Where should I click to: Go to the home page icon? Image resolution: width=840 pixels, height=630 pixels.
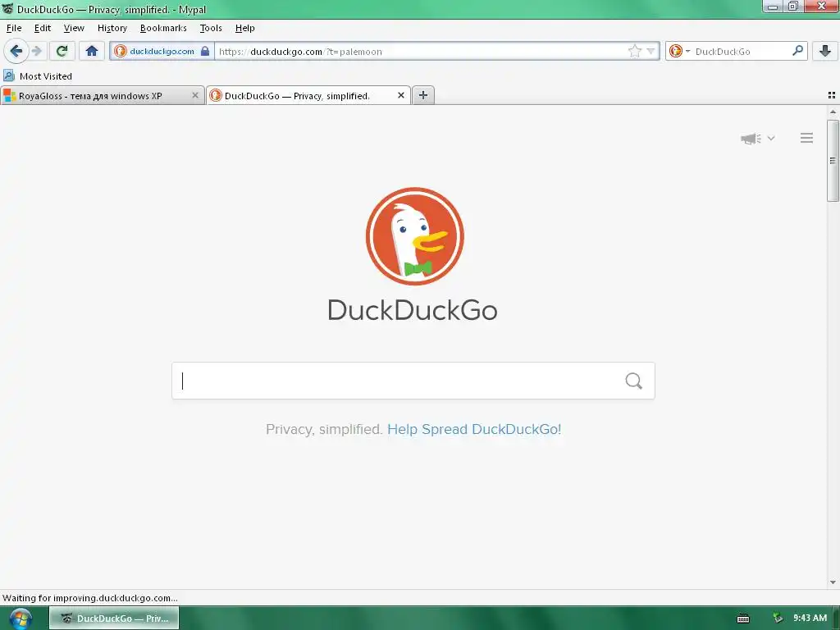point(92,52)
